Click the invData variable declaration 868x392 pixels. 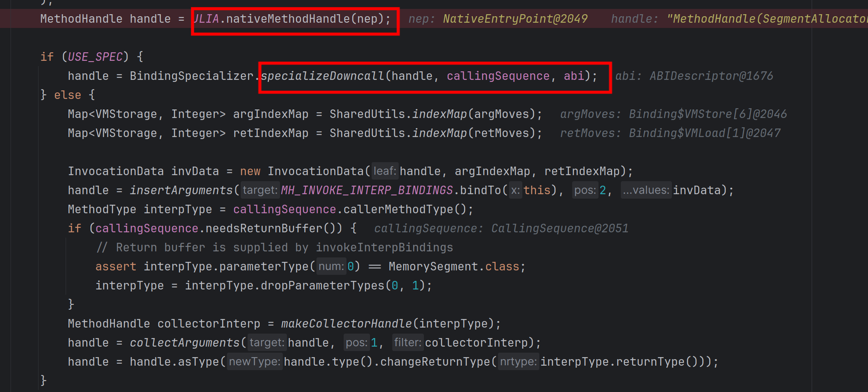click(x=195, y=171)
